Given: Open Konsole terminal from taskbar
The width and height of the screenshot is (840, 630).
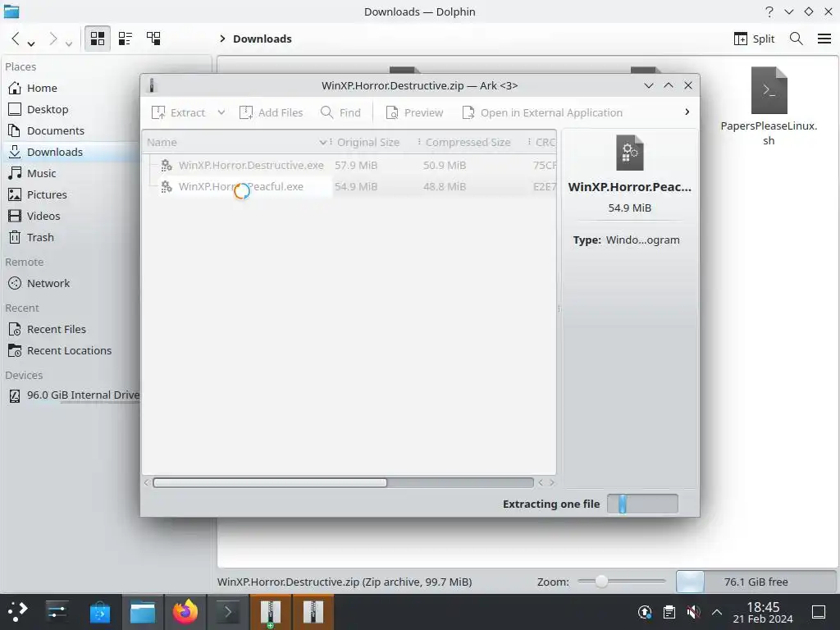Looking at the screenshot, I should click(x=228, y=612).
